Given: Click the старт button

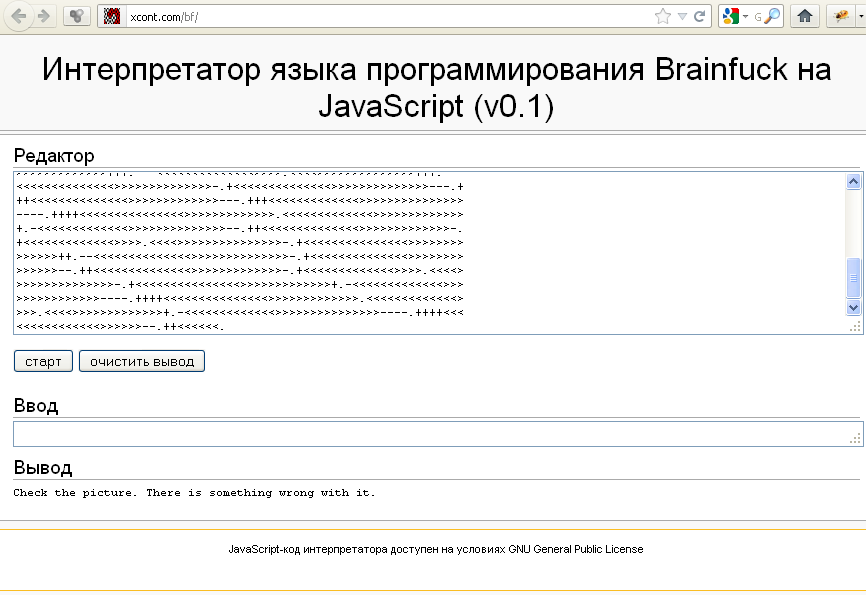Looking at the screenshot, I should (x=43, y=361).
